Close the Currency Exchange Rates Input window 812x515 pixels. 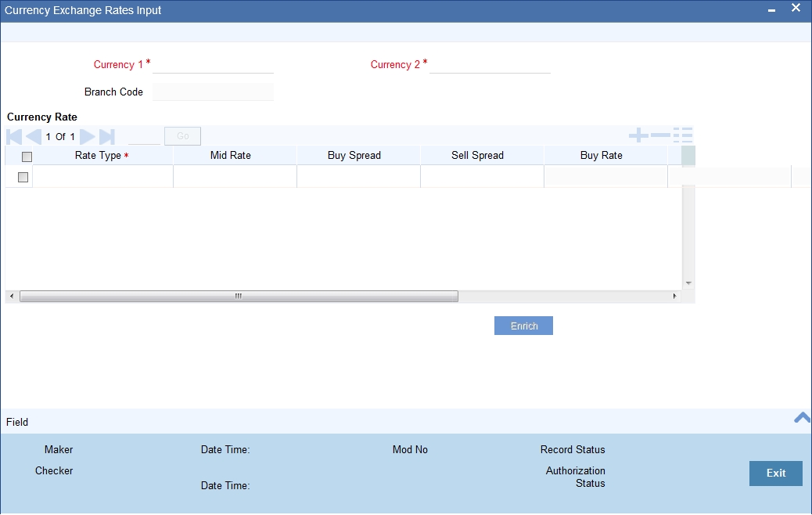point(796,8)
